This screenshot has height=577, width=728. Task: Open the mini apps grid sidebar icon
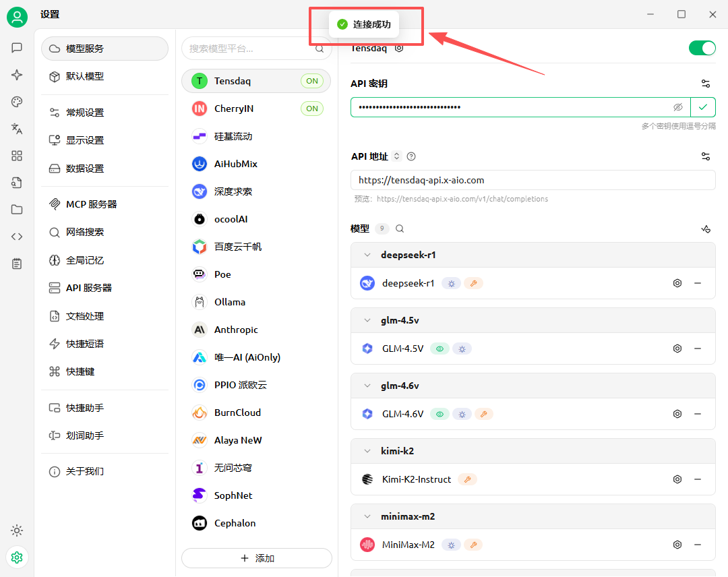tap(17, 156)
